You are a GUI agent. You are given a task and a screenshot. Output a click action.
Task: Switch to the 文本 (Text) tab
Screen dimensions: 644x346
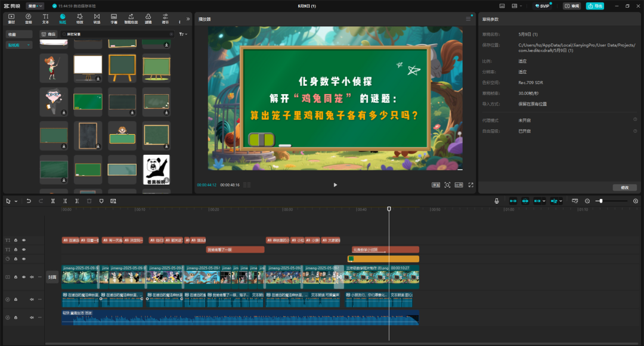[x=45, y=18]
